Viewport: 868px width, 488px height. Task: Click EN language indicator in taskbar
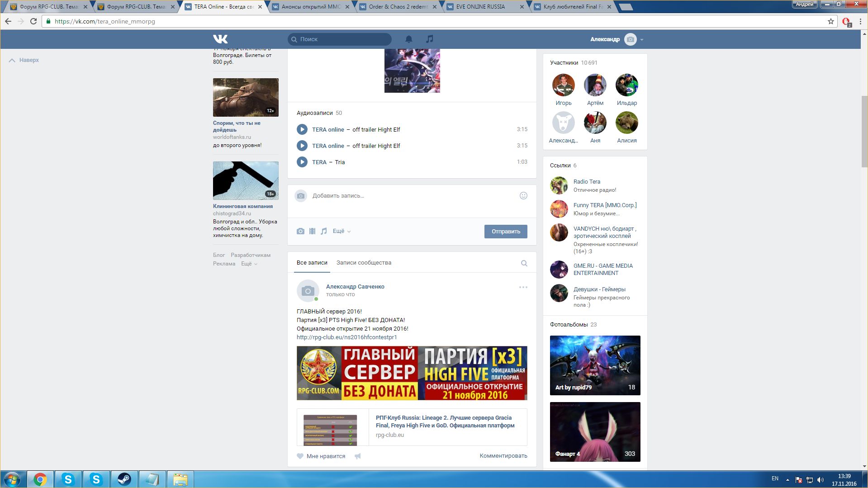(x=775, y=479)
